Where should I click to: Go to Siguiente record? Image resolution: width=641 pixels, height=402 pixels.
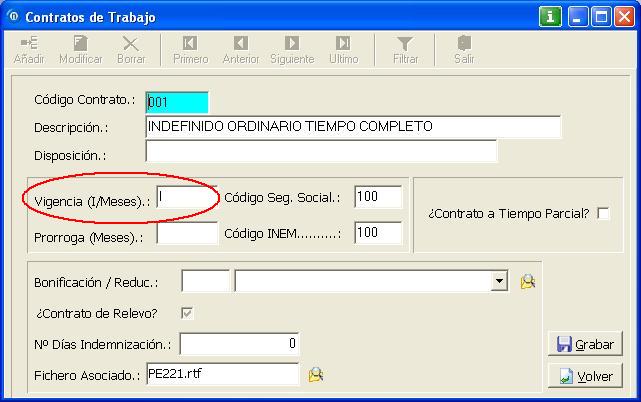point(292,50)
